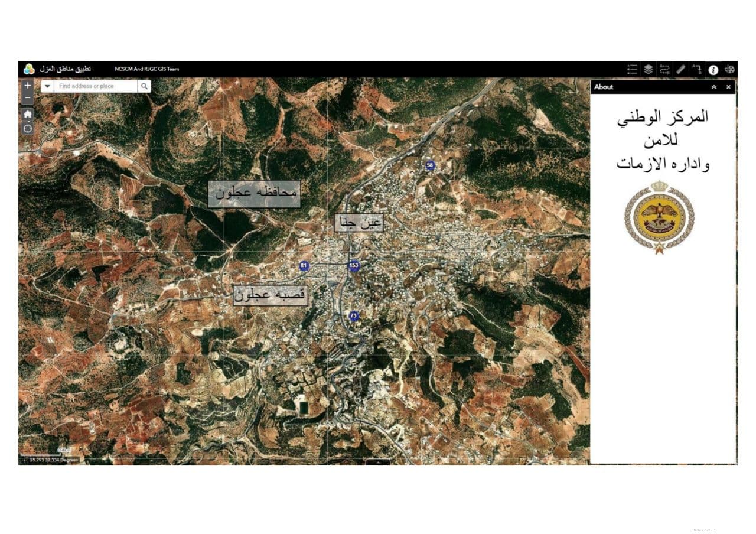This screenshot has height=534, width=756.
Task: Open the Legend widget
Action: [x=632, y=69]
